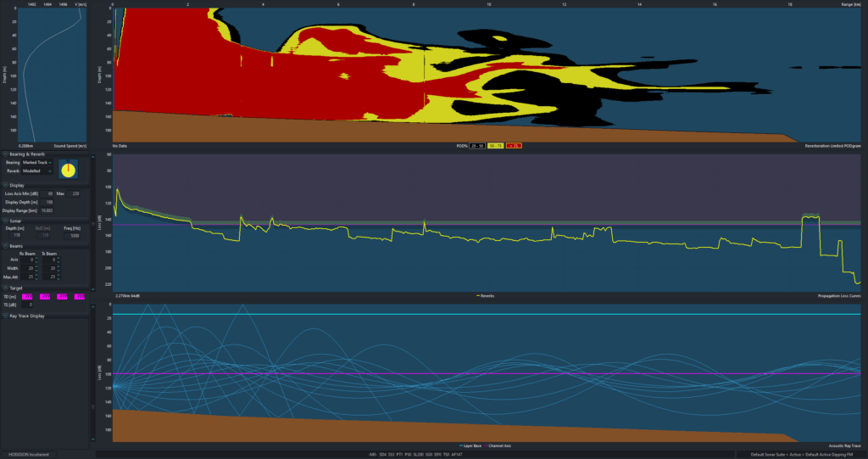Click the Channel Axis legend entry
This screenshot has width=868, height=459.
[x=498, y=445]
